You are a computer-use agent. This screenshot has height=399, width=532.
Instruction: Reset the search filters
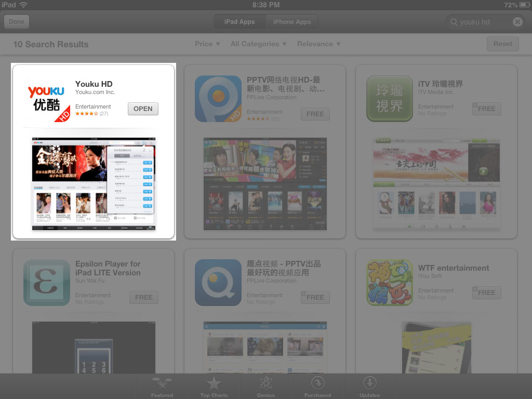pyautogui.click(x=502, y=44)
